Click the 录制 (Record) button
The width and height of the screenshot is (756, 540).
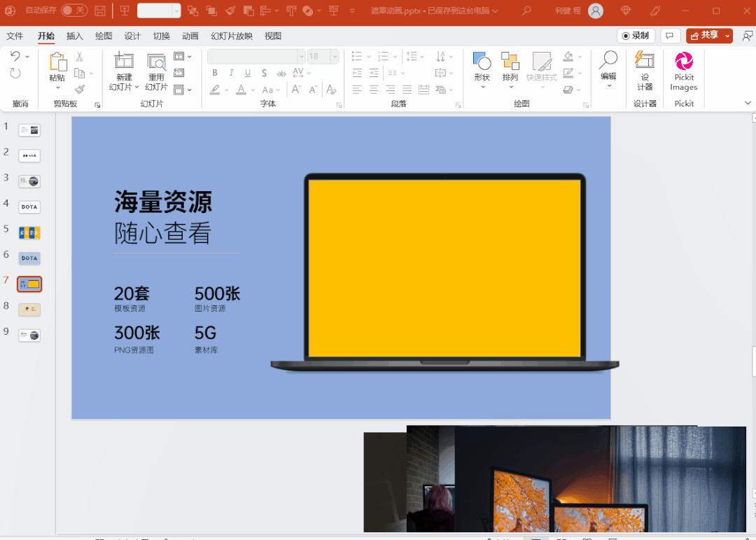coord(635,35)
